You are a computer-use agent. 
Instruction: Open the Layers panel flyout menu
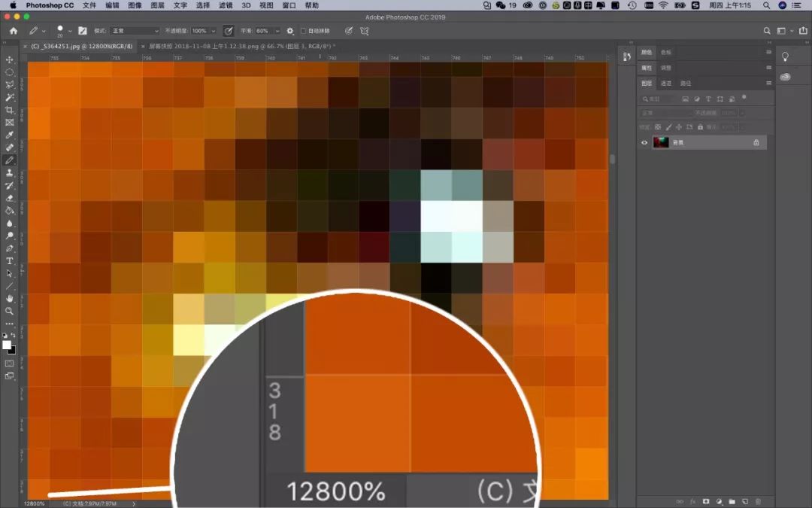768,83
